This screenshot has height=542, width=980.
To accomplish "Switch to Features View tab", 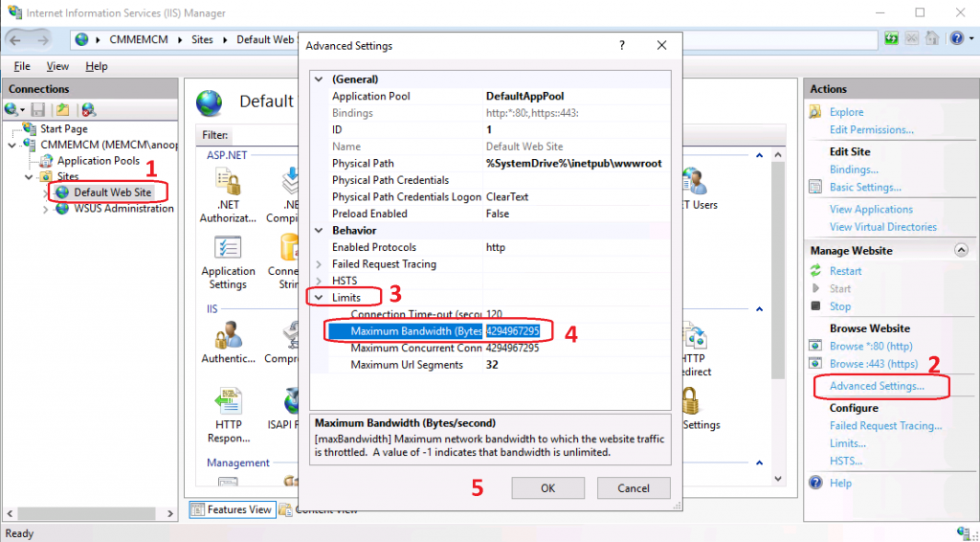I will point(232,509).
